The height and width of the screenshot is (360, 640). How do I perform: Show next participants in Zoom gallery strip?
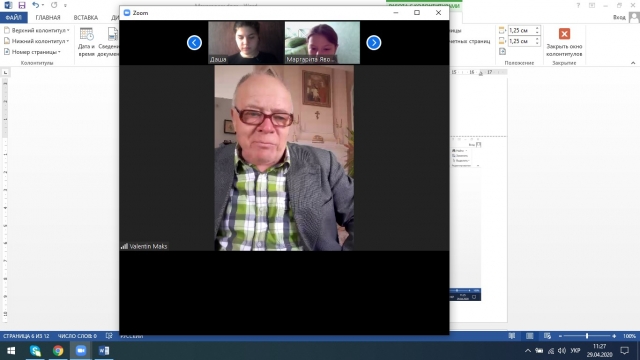(x=373, y=42)
